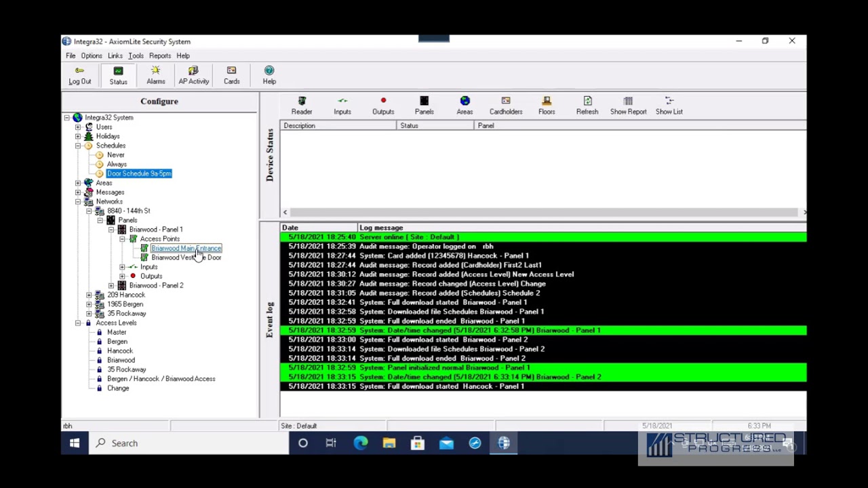This screenshot has height=488, width=868.
Task: Open File Explorer from the taskbar
Action: click(x=389, y=443)
